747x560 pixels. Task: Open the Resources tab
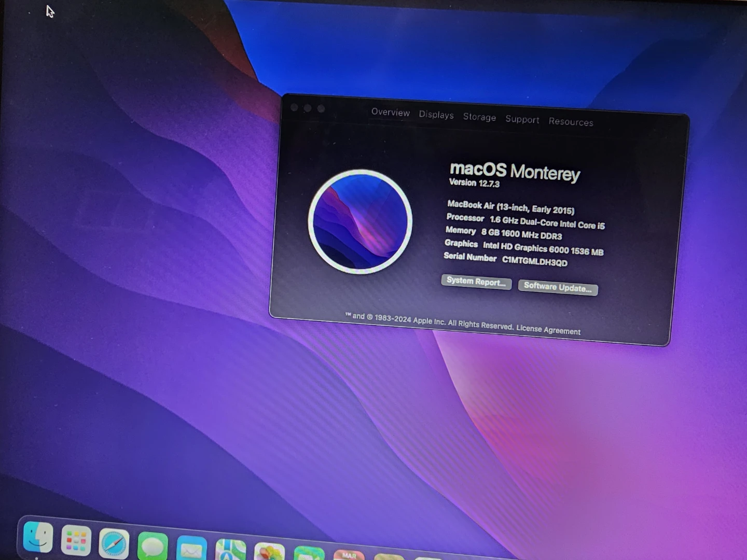[571, 121]
